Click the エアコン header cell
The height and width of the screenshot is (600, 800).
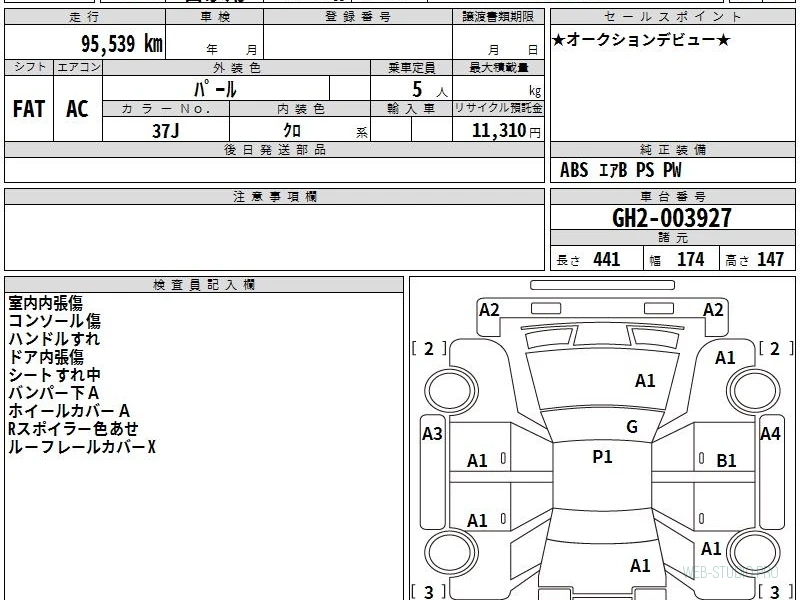78,67
